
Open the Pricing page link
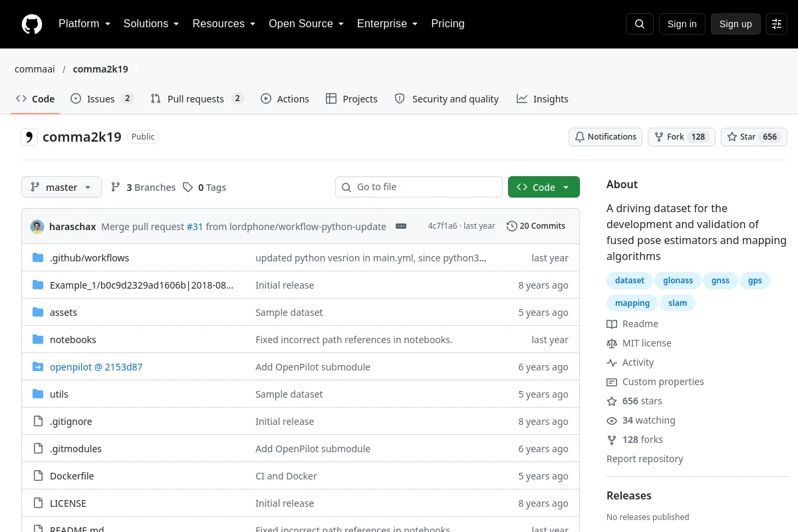pos(448,24)
